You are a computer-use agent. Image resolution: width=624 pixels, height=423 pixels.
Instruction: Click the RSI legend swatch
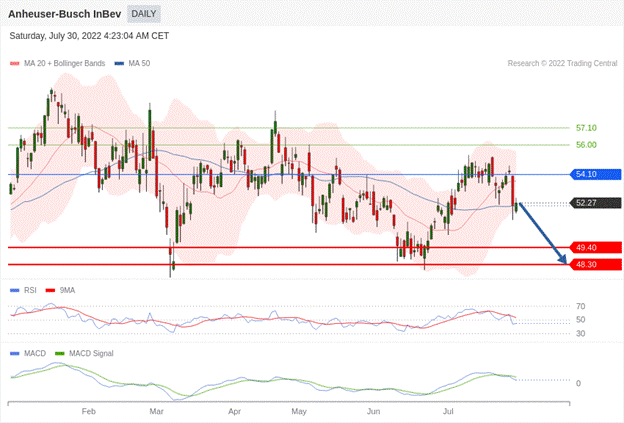[x=15, y=290]
